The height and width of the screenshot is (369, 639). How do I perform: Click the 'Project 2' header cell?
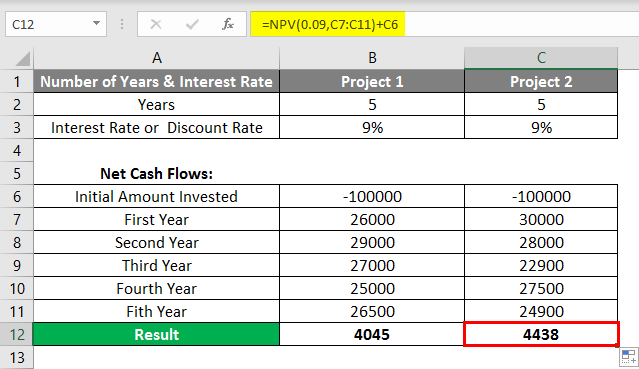tap(541, 82)
